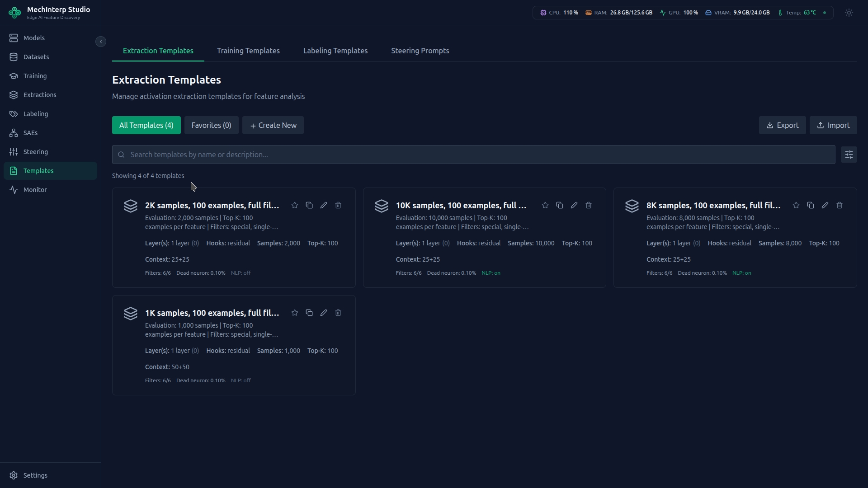Duplicate the 8K samples template
Image resolution: width=868 pixels, height=488 pixels.
pyautogui.click(x=811, y=205)
